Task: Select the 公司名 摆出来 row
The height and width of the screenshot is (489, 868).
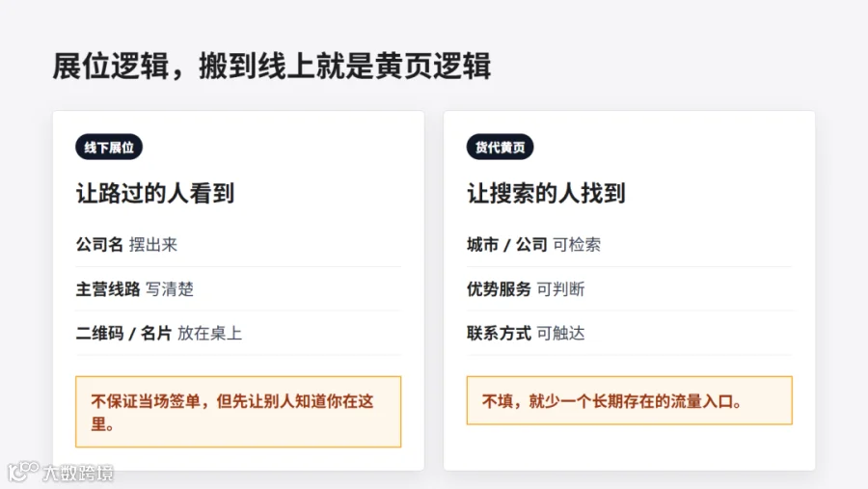Action: tap(238, 245)
